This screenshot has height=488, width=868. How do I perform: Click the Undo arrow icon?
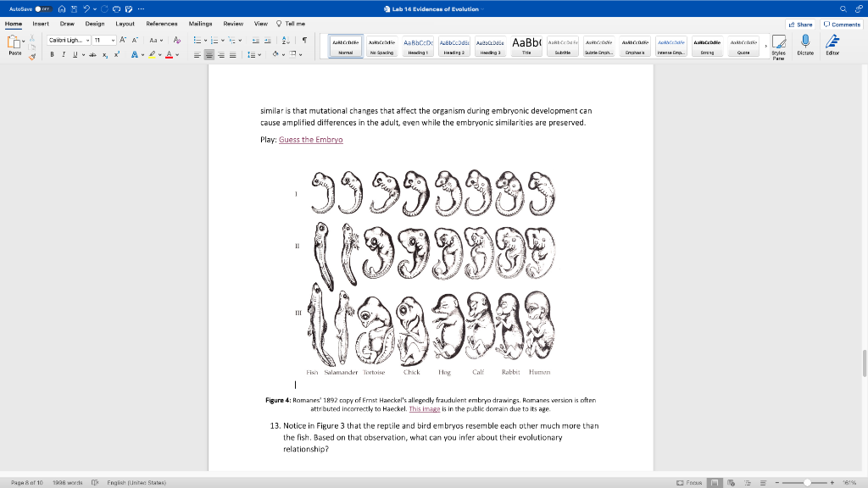(x=86, y=8)
